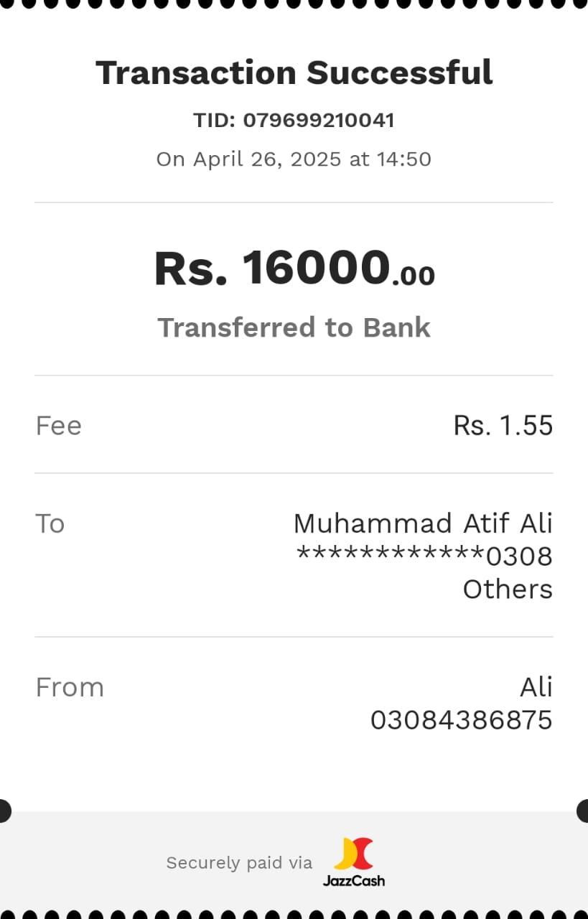Click the Fee row label
Screen dimensions: 588x919
point(59,426)
